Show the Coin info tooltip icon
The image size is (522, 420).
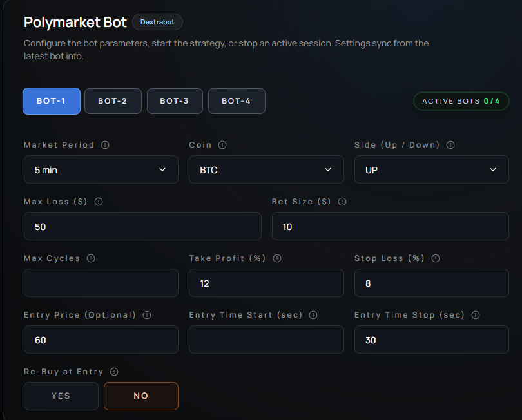click(222, 145)
